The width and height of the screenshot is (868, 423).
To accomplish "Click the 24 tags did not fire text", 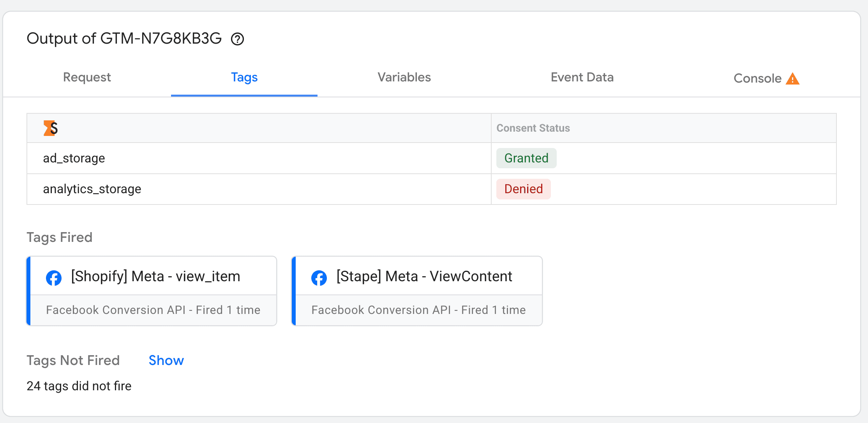I will [79, 386].
